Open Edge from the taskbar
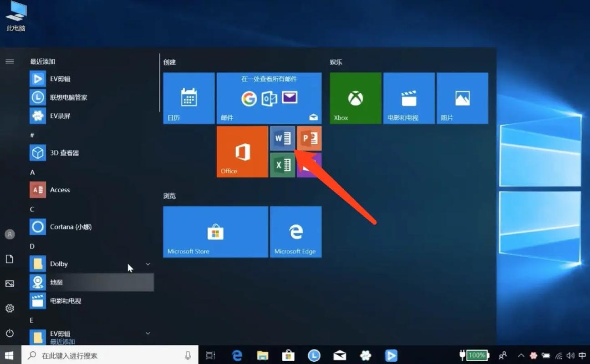 tap(237, 355)
